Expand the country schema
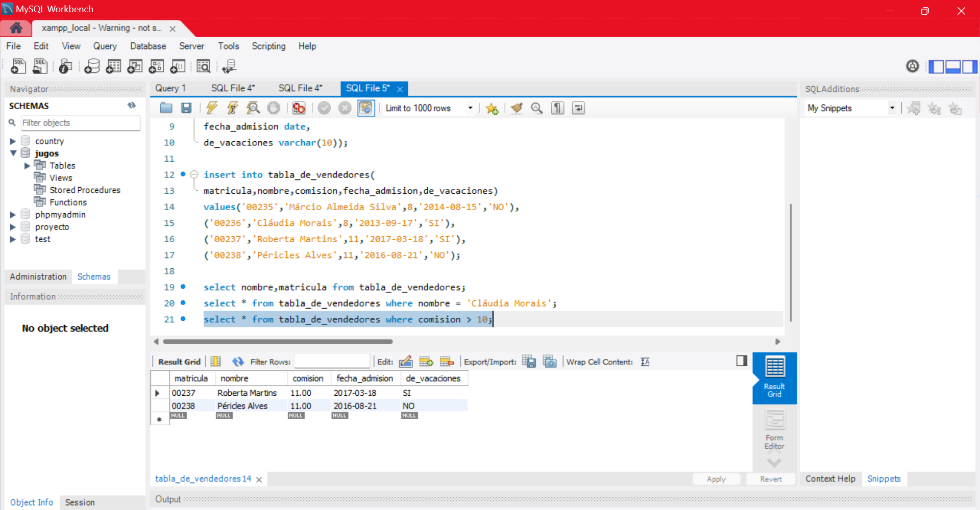 point(13,141)
